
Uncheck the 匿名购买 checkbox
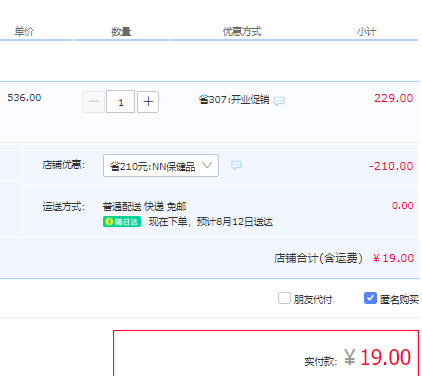[370, 298]
